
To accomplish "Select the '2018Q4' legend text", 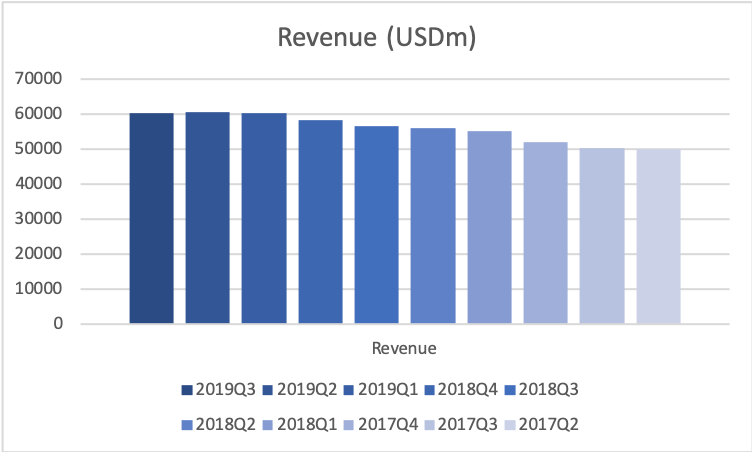I will tap(468, 390).
